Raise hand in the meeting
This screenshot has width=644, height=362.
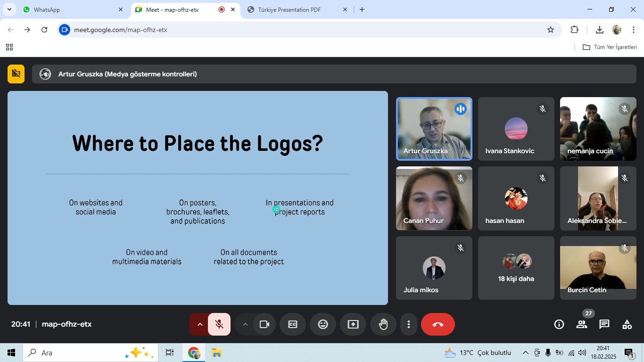click(383, 324)
